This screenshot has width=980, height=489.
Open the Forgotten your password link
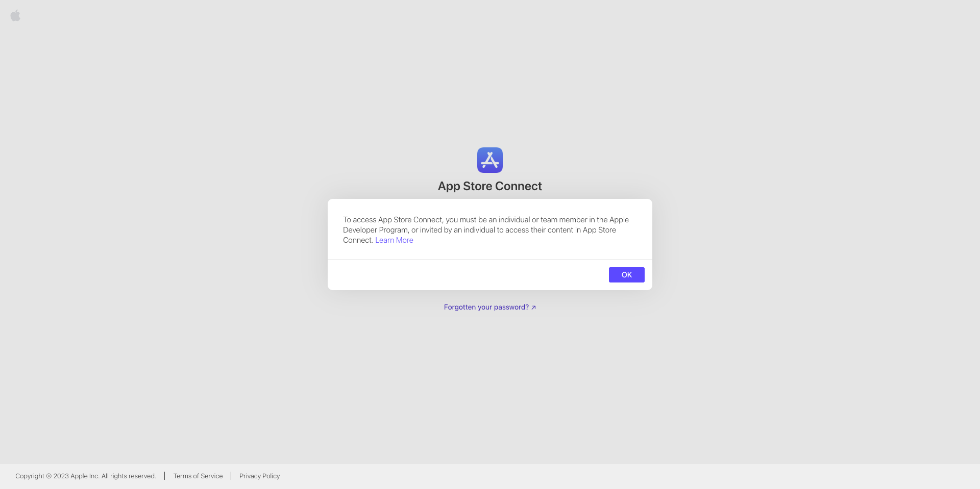tap(490, 307)
